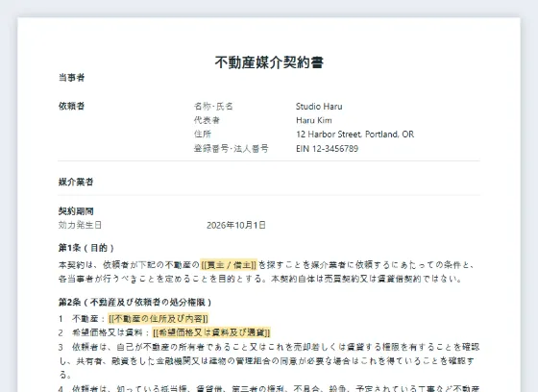The image size is (538, 392).
Task: Click the document title 不動産媒介契約書
Action: point(269,62)
